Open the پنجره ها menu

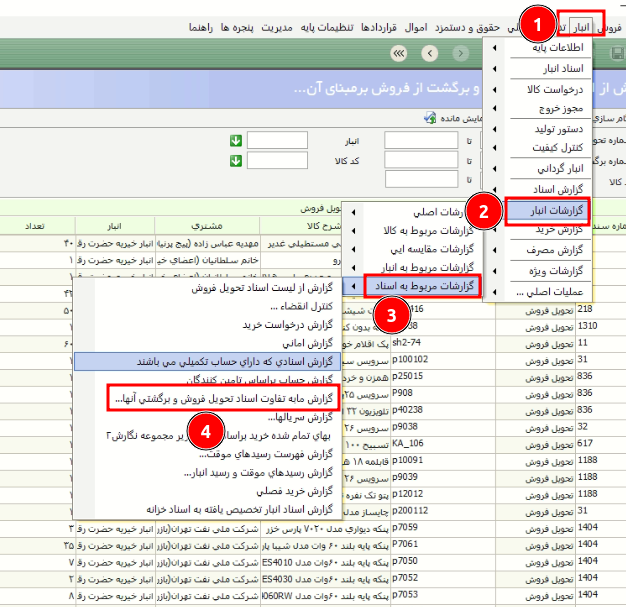point(237,28)
